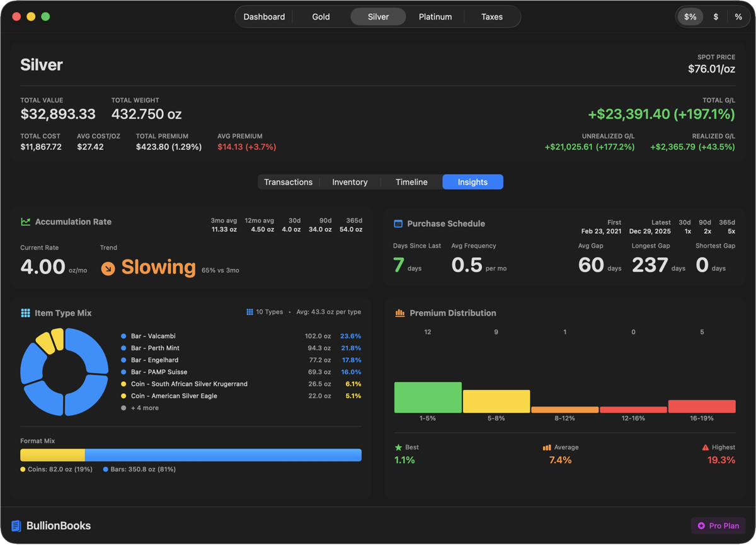Select Coin - American Silver Eagle row
This screenshot has height=545, width=756.
241,396
